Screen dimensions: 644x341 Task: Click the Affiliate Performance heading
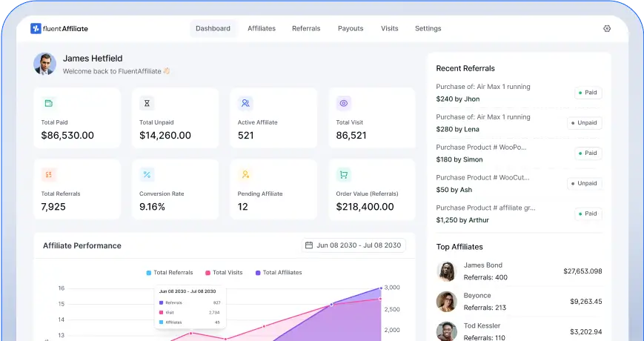[x=82, y=245]
